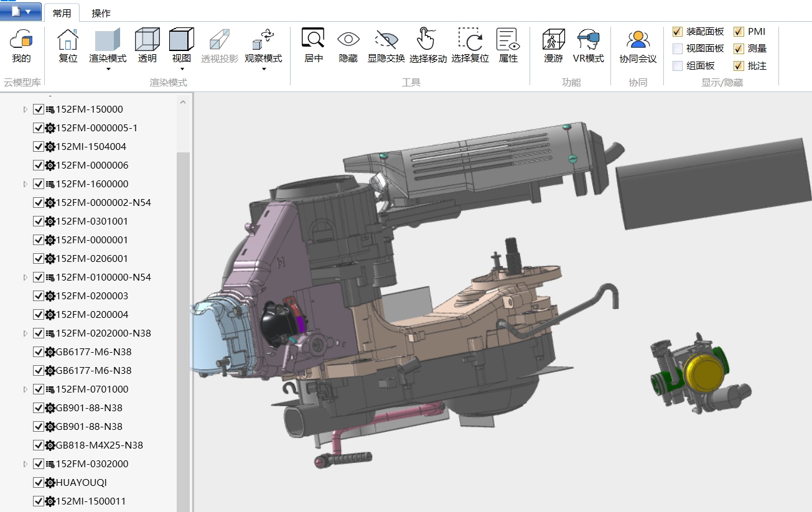Image resolution: width=812 pixels, height=512 pixels.
Task: Open the 属性 properties tool
Action: click(508, 44)
